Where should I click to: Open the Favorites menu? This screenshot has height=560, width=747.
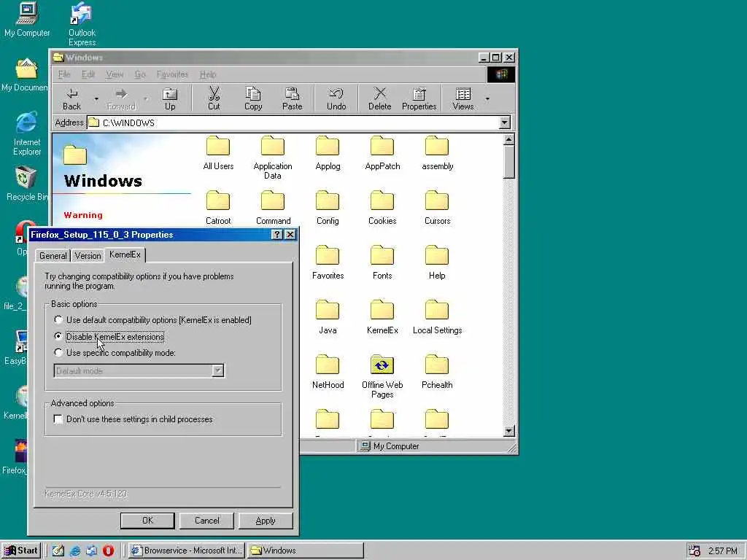pyautogui.click(x=172, y=74)
